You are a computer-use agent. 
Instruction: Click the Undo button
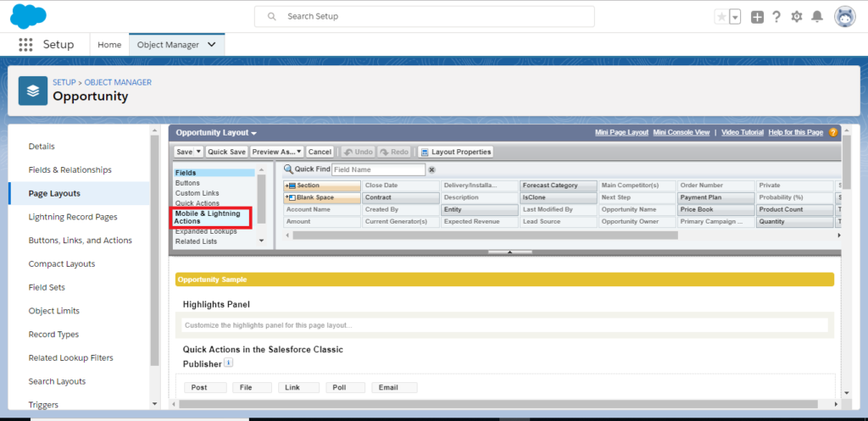[x=359, y=152]
